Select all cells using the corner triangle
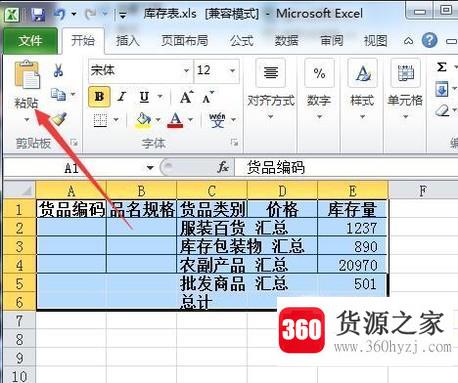458x383 pixels. point(20,190)
